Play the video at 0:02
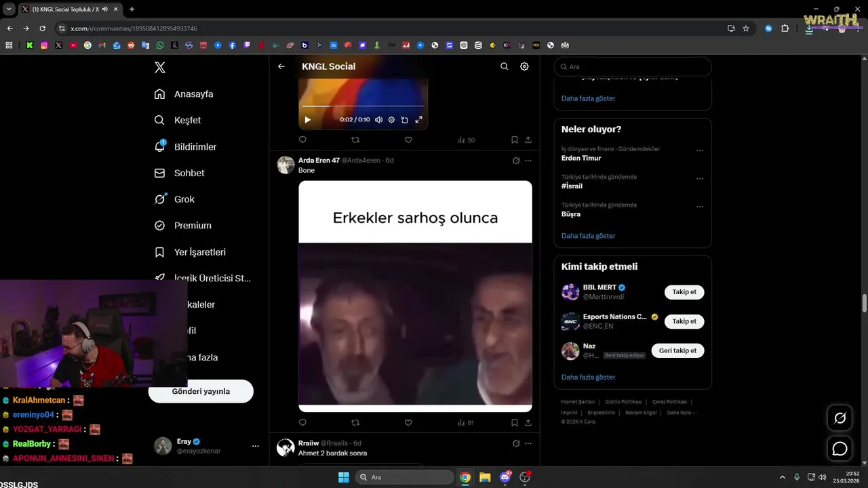 [x=307, y=120]
